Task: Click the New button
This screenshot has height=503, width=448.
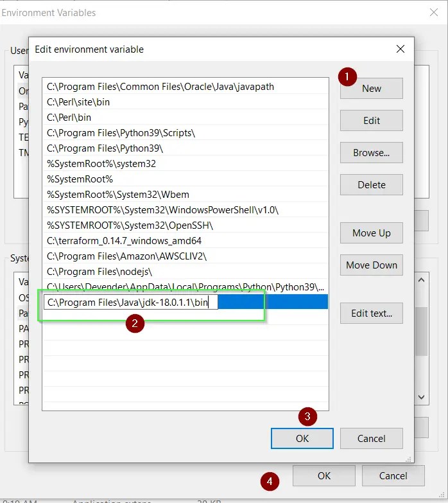Action: tap(371, 88)
